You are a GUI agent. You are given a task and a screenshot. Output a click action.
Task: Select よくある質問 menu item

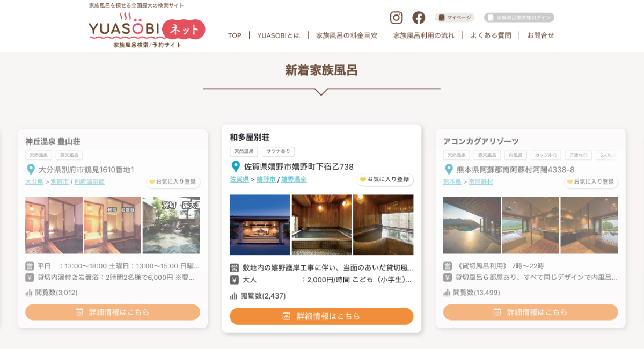pos(491,35)
